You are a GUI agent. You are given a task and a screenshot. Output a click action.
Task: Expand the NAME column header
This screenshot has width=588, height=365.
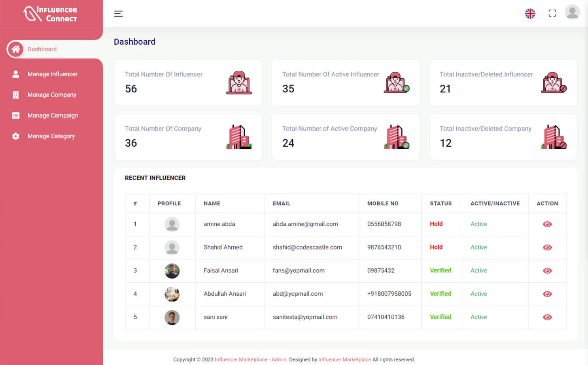pos(212,203)
